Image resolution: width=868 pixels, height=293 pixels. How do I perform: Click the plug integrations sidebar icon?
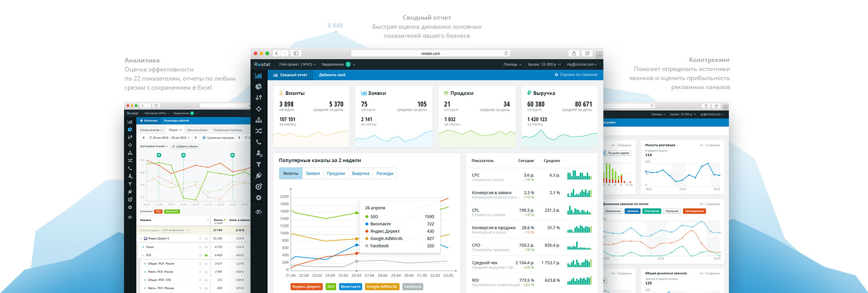pos(259,176)
